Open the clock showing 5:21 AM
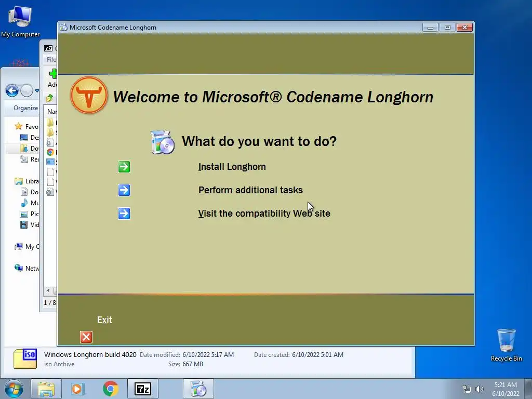This screenshot has width=532, height=399. (x=506, y=389)
